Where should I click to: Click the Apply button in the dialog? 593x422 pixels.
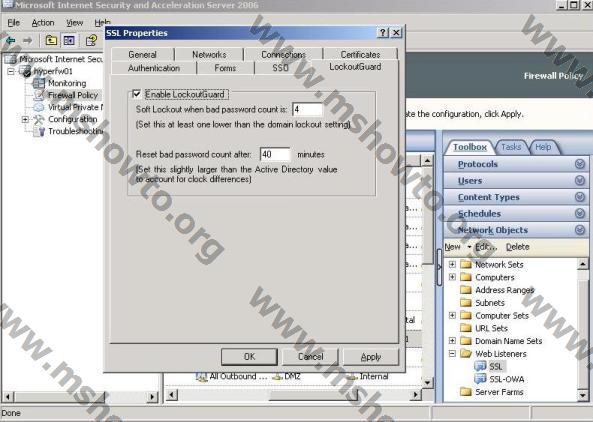pyautogui.click(x=371, y=357)
